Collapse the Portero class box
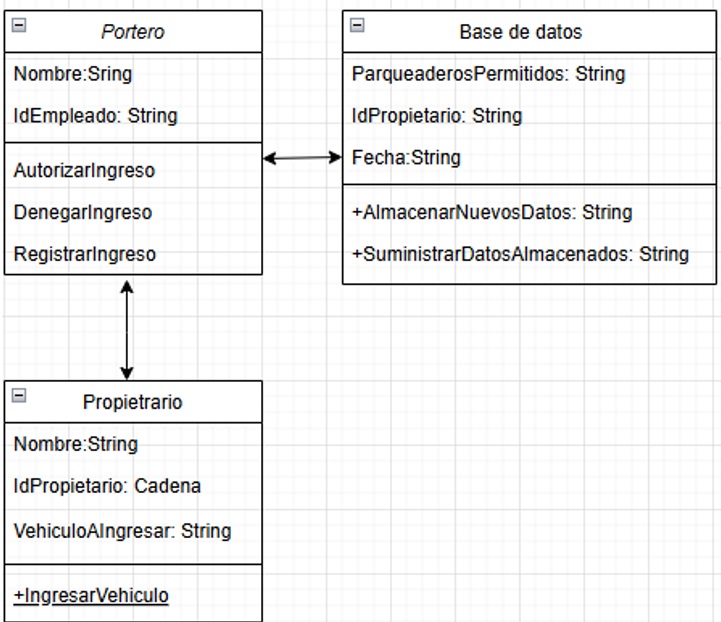 pos(19,25)
